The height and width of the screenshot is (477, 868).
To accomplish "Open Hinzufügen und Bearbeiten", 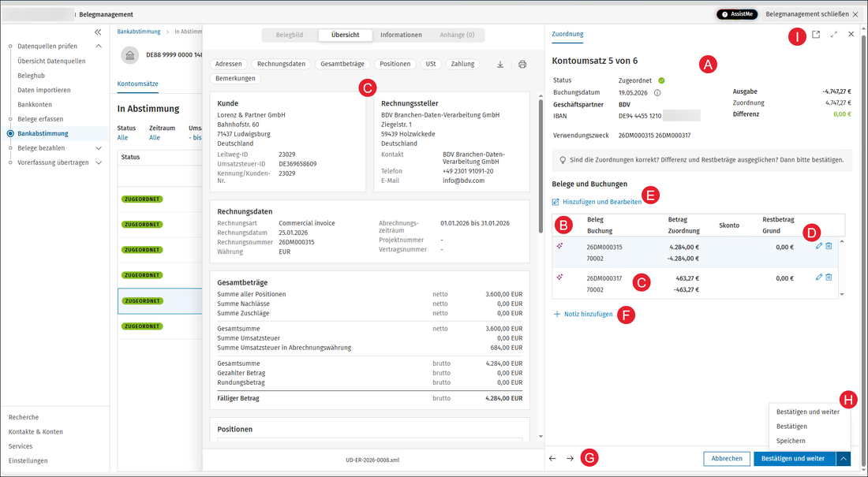I will (x=597, y=202).
